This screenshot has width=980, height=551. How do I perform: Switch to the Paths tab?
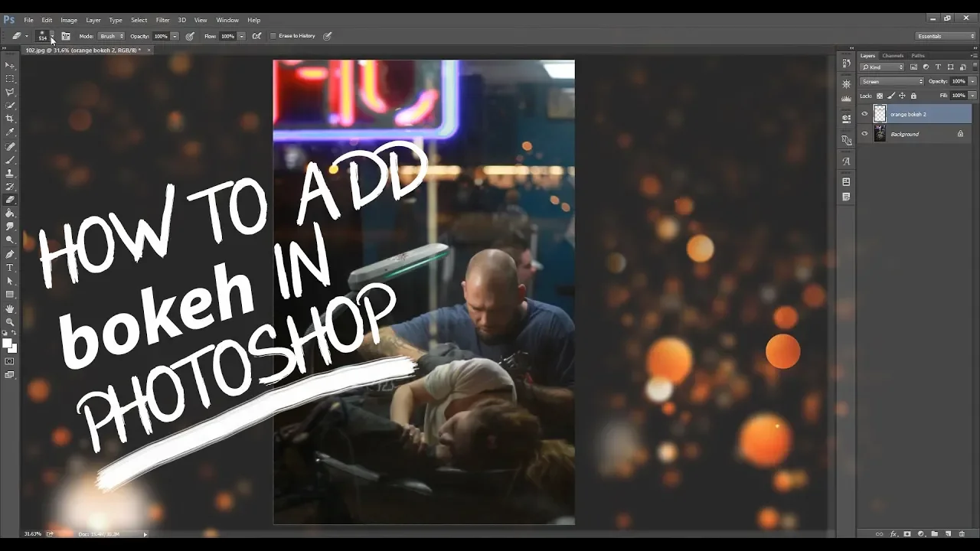(x=918, y=56)
